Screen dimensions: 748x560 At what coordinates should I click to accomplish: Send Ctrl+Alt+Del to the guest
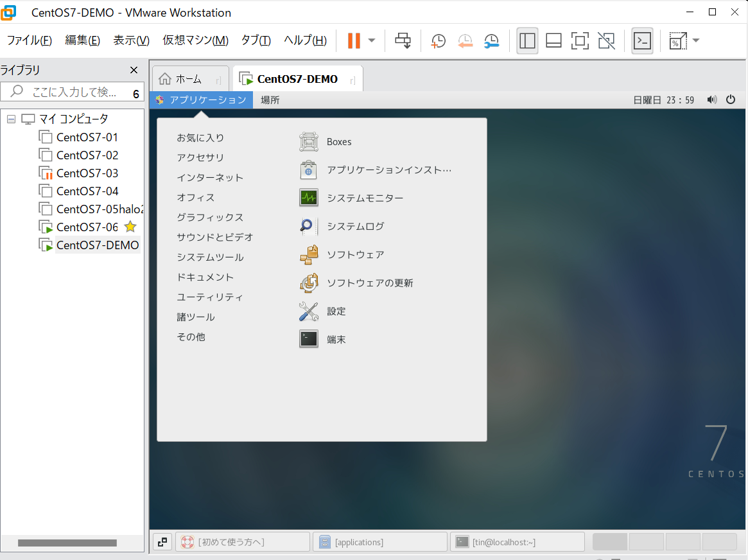(x=403, y=40)
